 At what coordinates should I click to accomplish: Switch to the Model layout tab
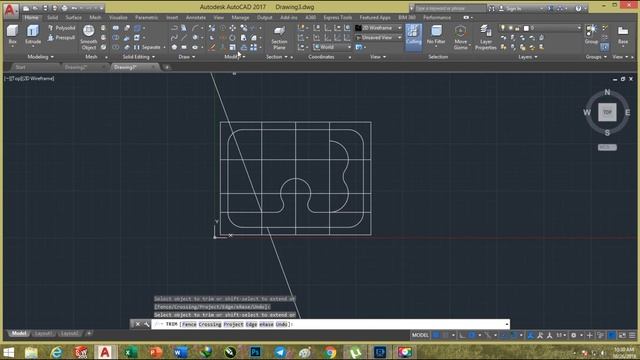19,333
